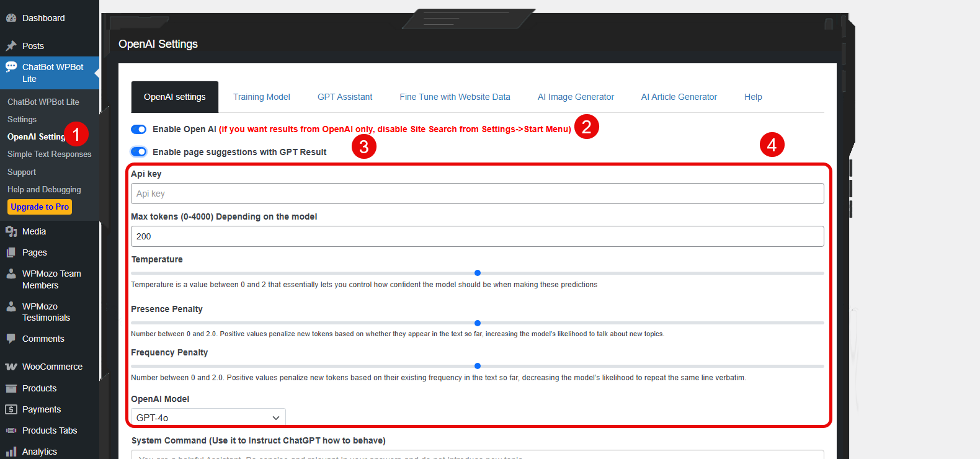980x459 pixels.
Task: Click the Upgrade to Pro button
Action: tap(40, 207)
